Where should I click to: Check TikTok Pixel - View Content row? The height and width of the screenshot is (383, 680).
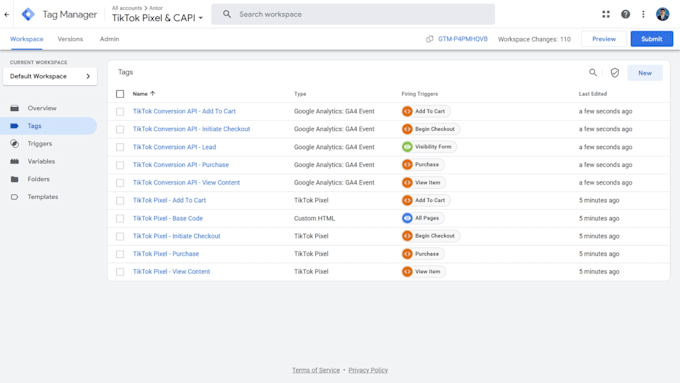tap(120, 272)
